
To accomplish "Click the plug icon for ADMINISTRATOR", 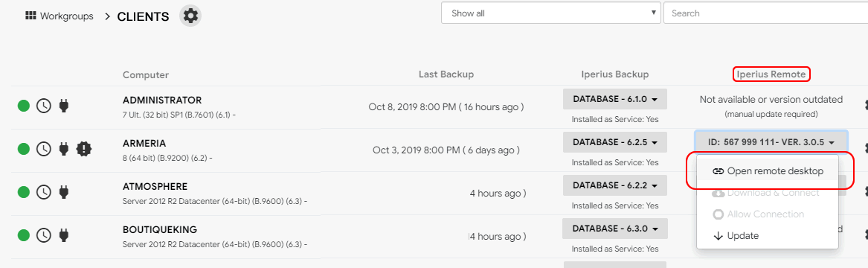I will click(64, 105).
